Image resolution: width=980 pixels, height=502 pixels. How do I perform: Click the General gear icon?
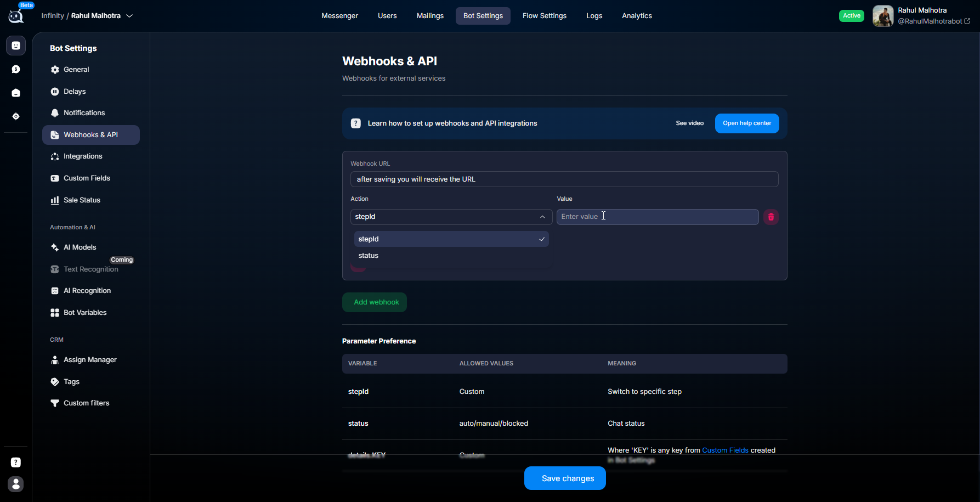tap(55, 70)
